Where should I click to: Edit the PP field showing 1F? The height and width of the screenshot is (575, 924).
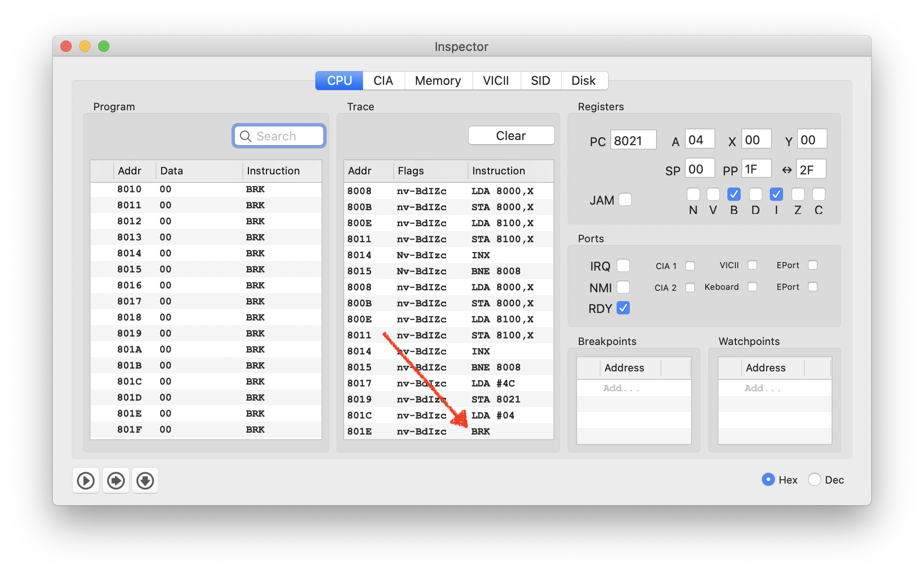pos(757,169)
